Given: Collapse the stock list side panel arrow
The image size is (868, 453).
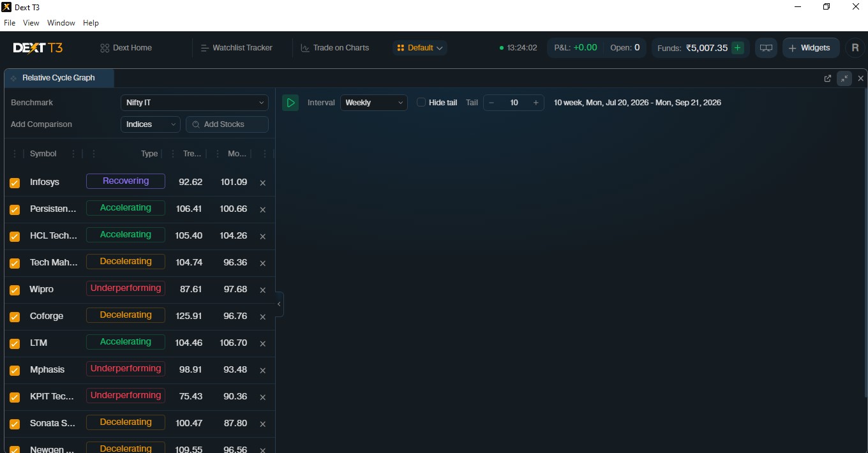Looking at the screenshot, I should [x=279, y=304].
